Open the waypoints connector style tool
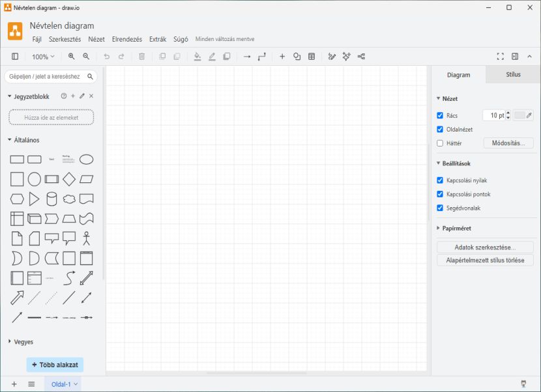 coord(262,56)
